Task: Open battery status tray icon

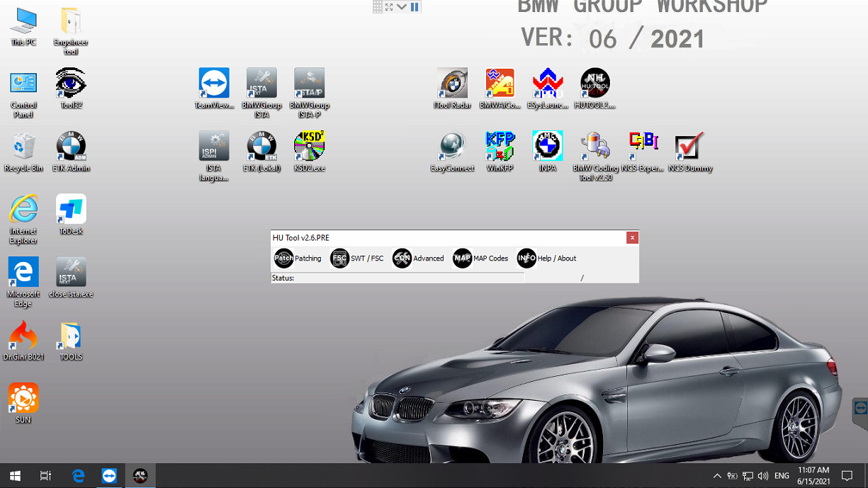Action: point(732,476)
